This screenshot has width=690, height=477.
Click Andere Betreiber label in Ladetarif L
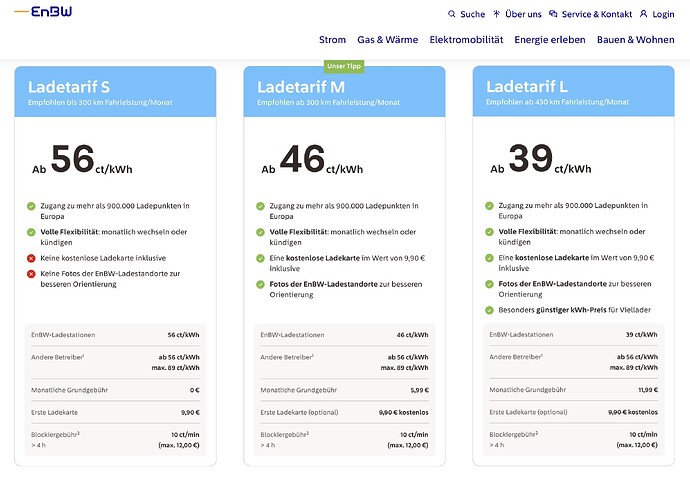pos(516,357)
